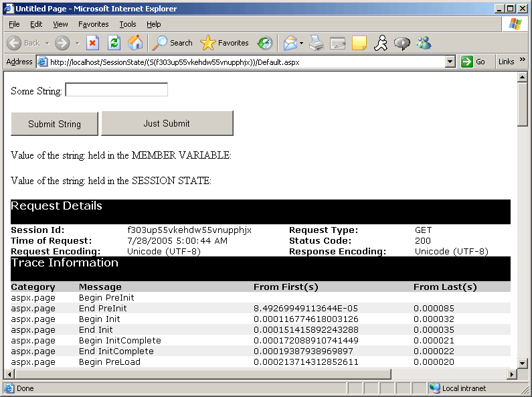Click the vertical scrollbar down arrow
This screenshot has width=532, height=397.
[523, 362]
